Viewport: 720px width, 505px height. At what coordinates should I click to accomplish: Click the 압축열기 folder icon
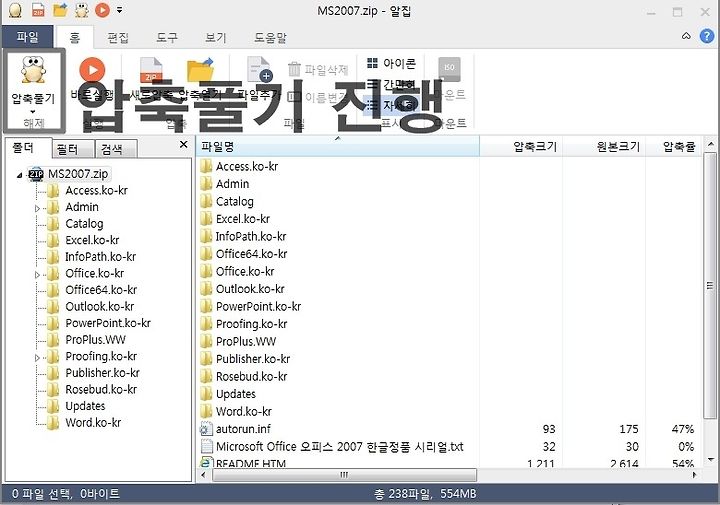click(200, 70)
